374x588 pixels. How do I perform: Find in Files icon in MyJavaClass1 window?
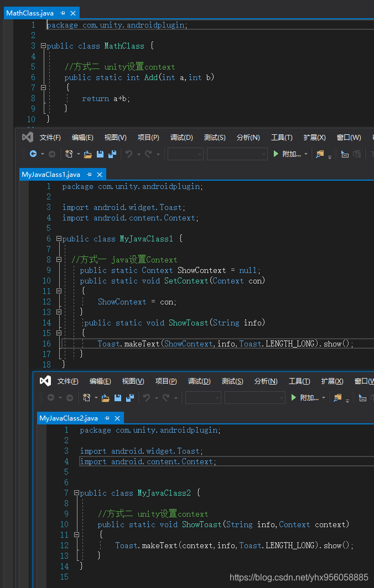click(320, 154)
